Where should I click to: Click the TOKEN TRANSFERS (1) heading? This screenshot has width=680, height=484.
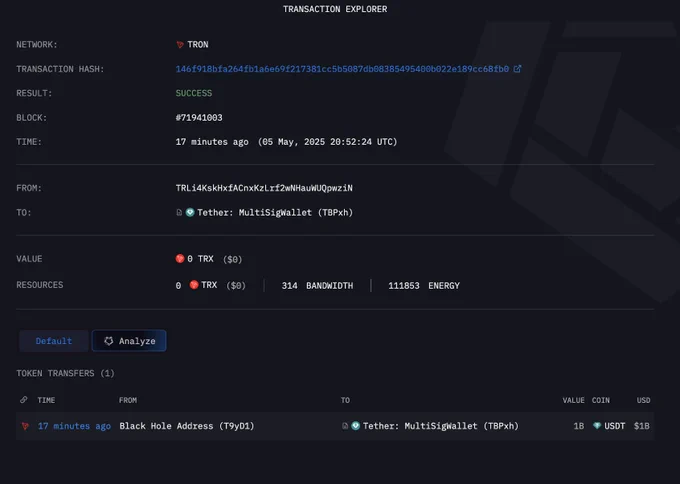click(65, 373)
